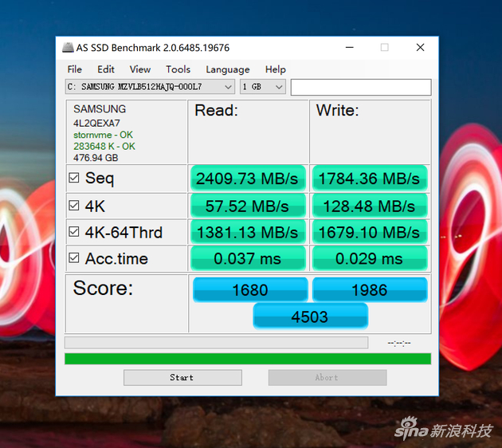
Task: Click the 4K-64Thrd read result 1381.13 MB/s
Action: pyautogui.click(x=248, y=232)
